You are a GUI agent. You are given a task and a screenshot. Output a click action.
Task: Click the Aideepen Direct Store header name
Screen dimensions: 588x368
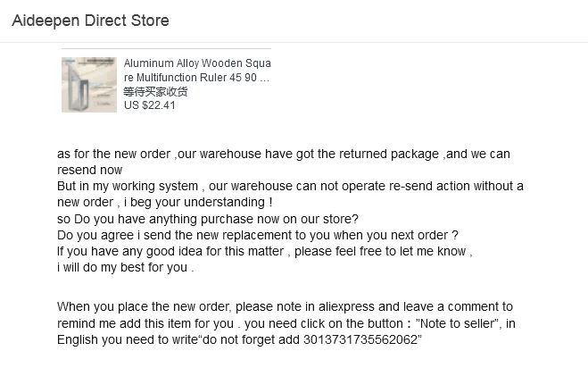click(90, 21)
